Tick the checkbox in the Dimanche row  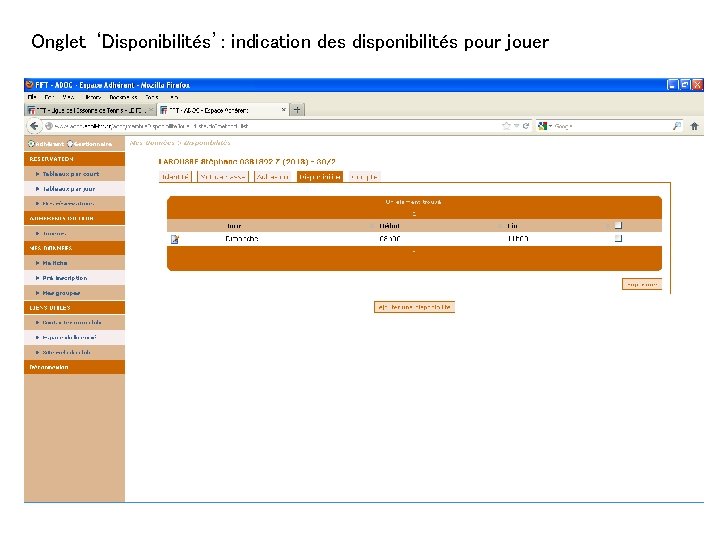[618, 238]
